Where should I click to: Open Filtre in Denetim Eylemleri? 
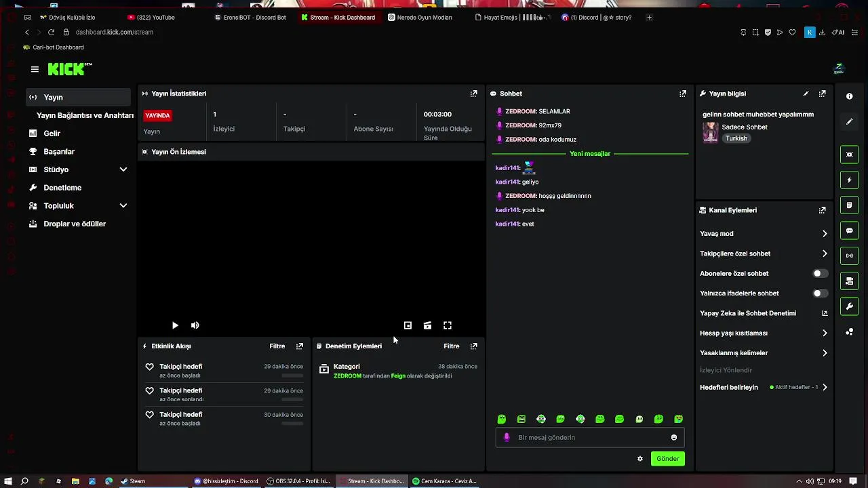coord(452,346)
